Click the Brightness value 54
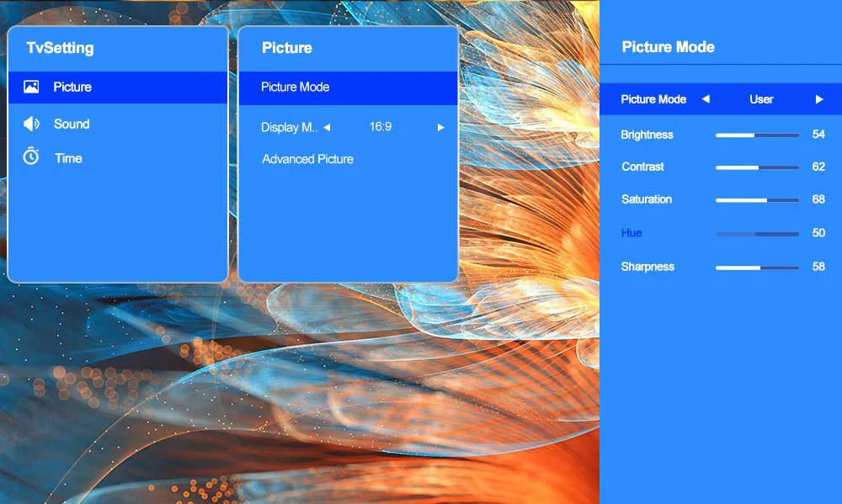The width and height of the screenshot is (842, 504). click(818, 134)
